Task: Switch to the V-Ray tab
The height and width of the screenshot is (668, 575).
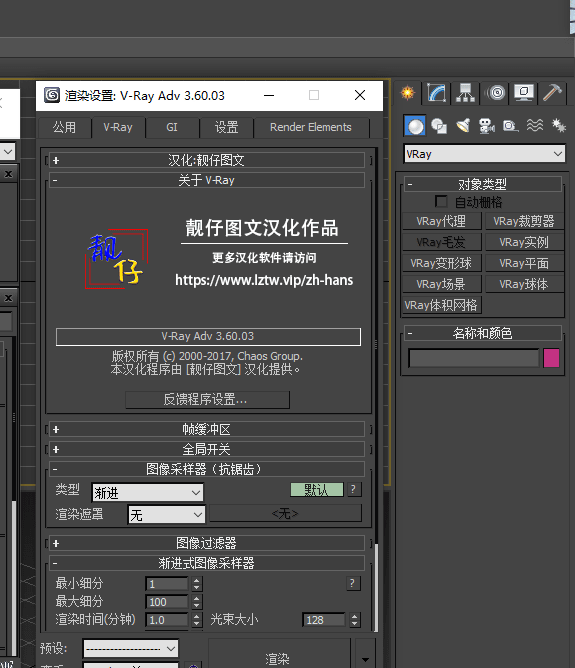Action: tap(118, 127)
